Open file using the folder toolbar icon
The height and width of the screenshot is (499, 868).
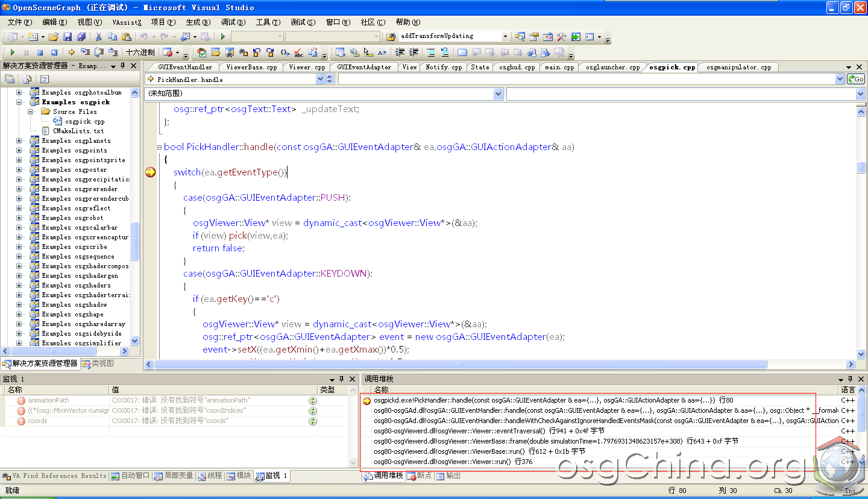pos(54,36)
